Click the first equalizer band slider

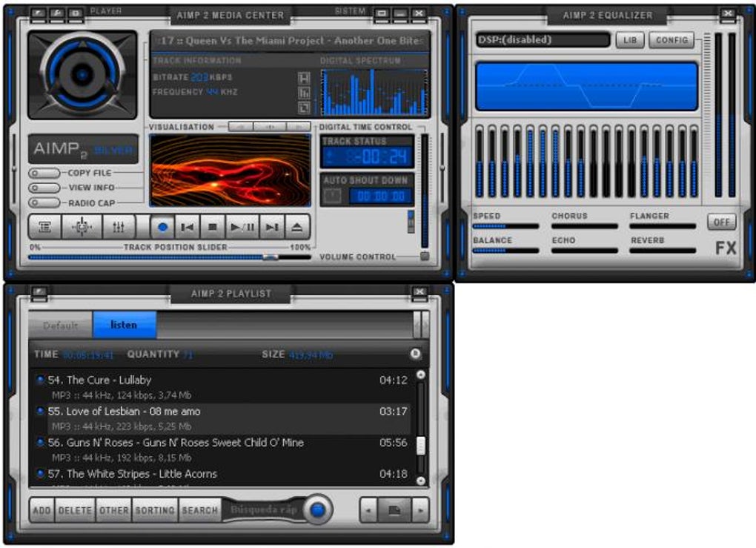coord(480,162)
